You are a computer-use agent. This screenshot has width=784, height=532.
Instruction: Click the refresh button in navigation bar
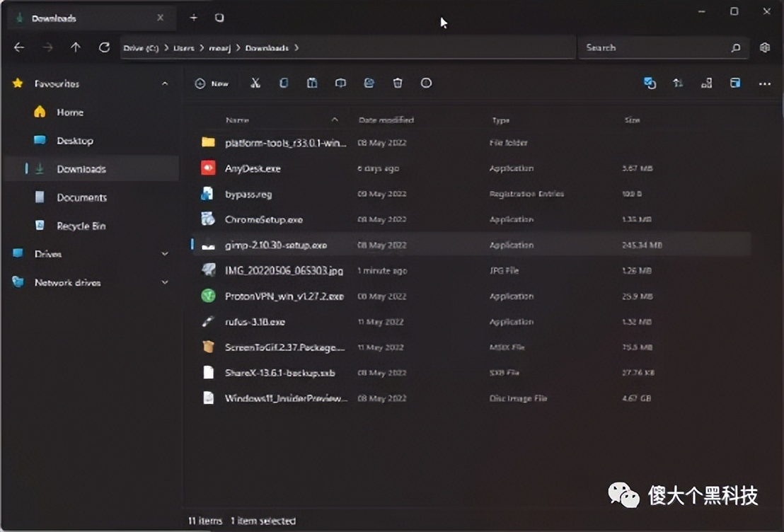coord(104,47)
